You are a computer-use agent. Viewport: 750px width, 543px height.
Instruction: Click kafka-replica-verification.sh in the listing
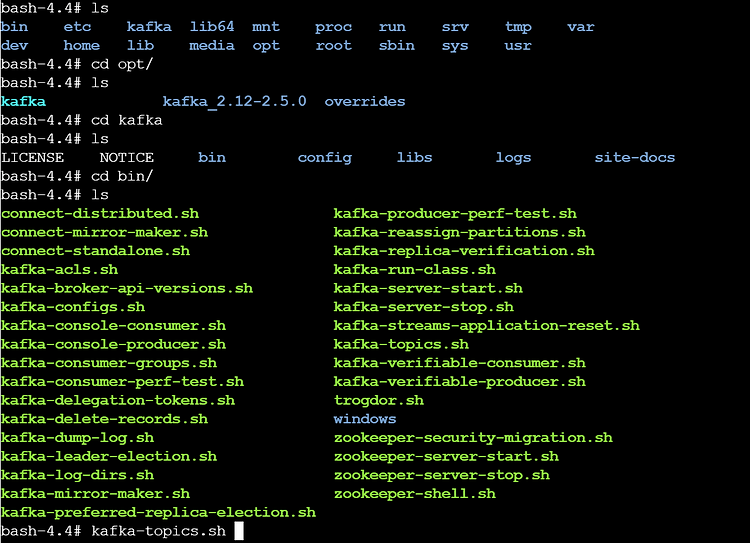(x=464, y=251)
